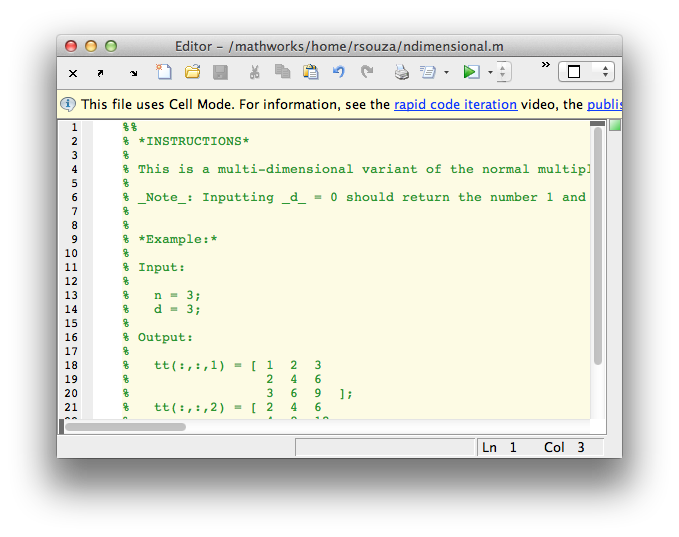Open a file using the folder icon
Viewport: 679px width, 537px height.
192,72
